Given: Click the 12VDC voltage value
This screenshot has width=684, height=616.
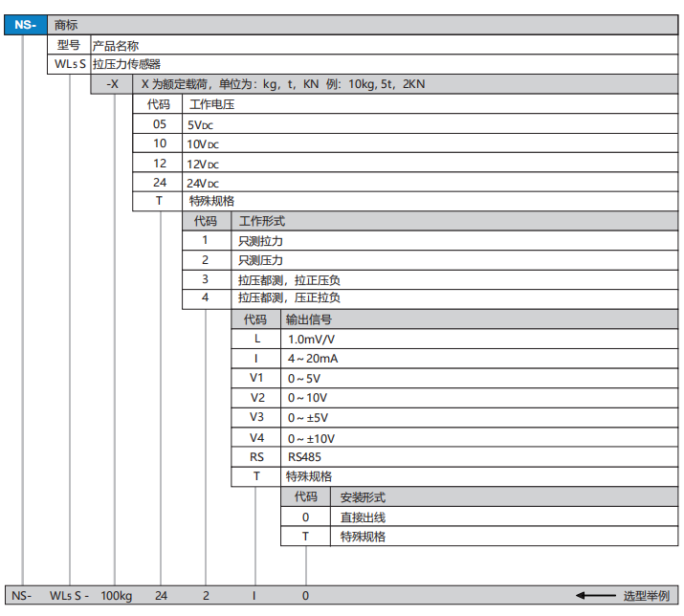Looking at the screenshot, I should click(203, 165).
